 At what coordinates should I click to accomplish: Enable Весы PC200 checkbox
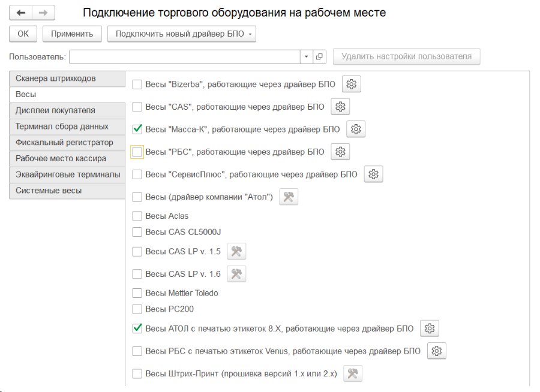point(137,309)
